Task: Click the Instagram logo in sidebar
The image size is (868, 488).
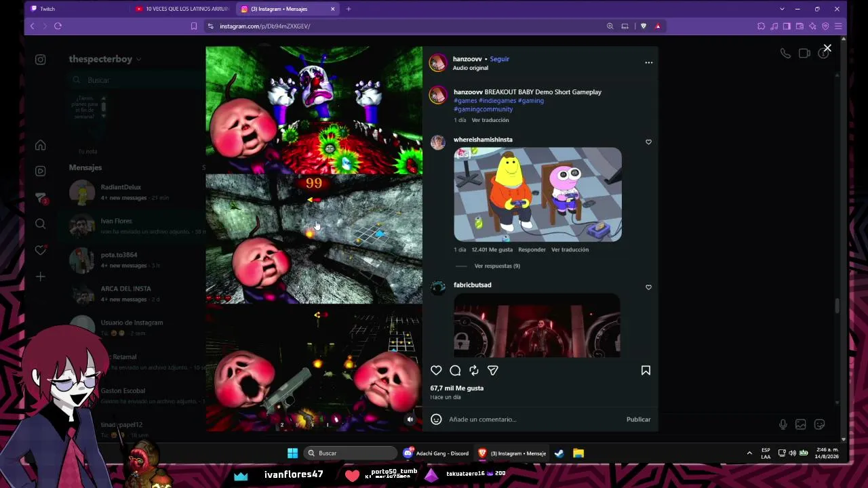Action: pos(41,60)
